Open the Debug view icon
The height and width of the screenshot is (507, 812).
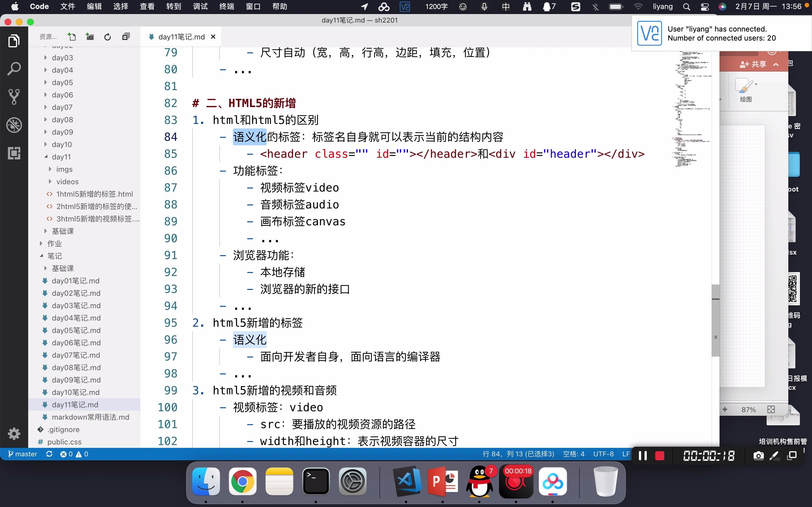14,125
